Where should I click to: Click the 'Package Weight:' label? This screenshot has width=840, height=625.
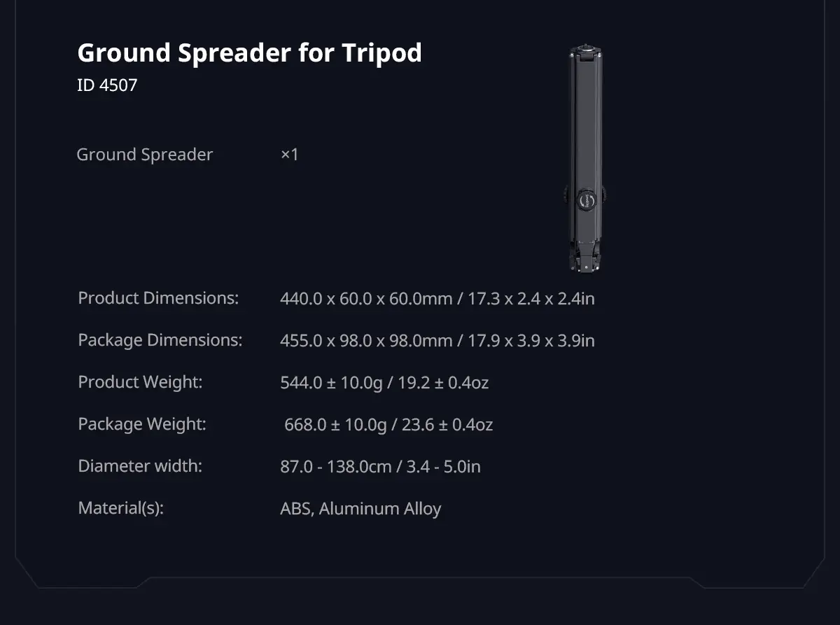coord(142,424)
